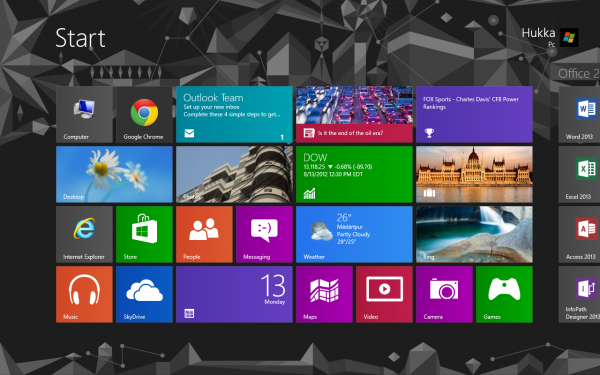Open the Desktop tile with daisies
This screenshot has height=375, width=600.
coord(114,174)
